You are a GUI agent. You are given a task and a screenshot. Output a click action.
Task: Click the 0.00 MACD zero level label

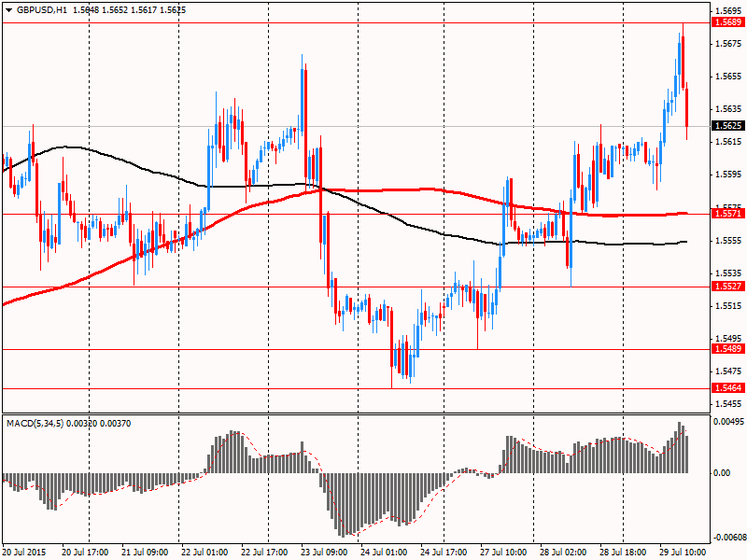coord(723,473)
